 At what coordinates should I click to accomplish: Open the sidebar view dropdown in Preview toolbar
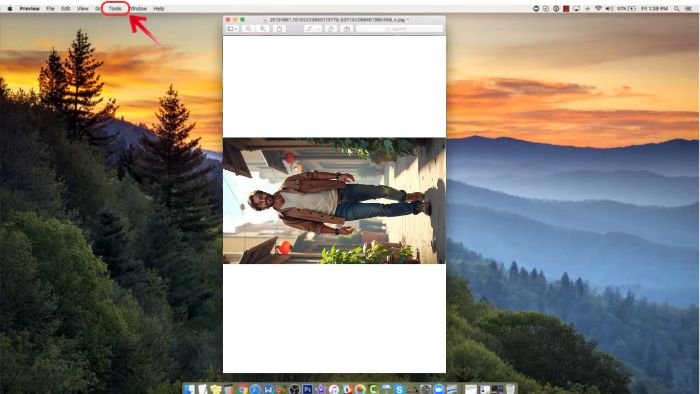[x=232, y=29]
